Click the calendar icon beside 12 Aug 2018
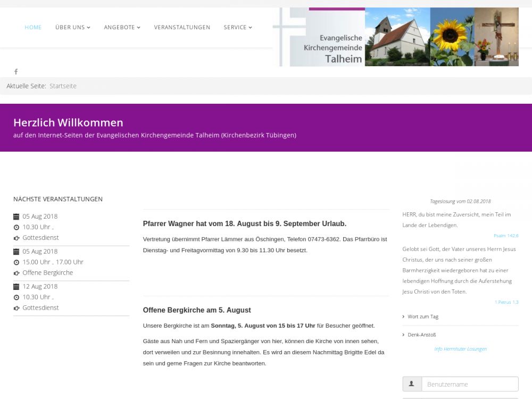This screenshot has width=532, height=399. click(x=16, y=287)
